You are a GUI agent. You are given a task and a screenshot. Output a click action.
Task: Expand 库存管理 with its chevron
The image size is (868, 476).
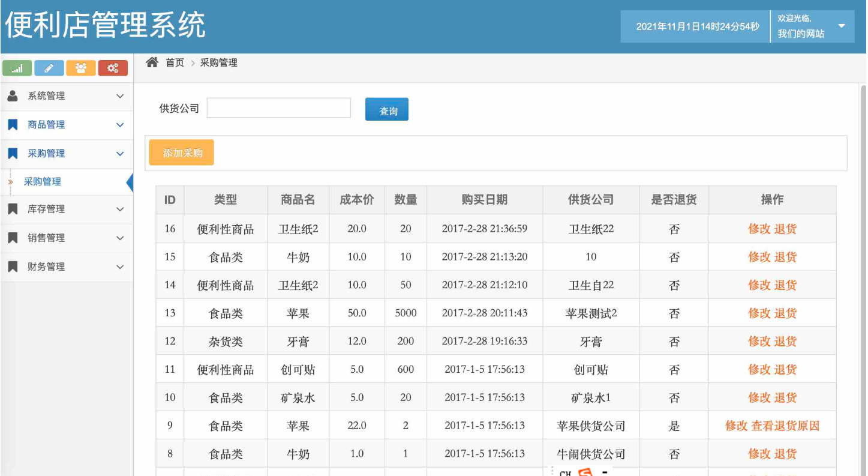[120, 209]
